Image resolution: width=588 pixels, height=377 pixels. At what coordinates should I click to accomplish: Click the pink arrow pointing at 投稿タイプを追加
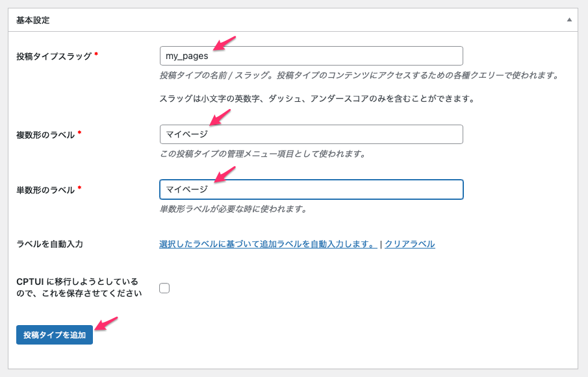(106, 322)
